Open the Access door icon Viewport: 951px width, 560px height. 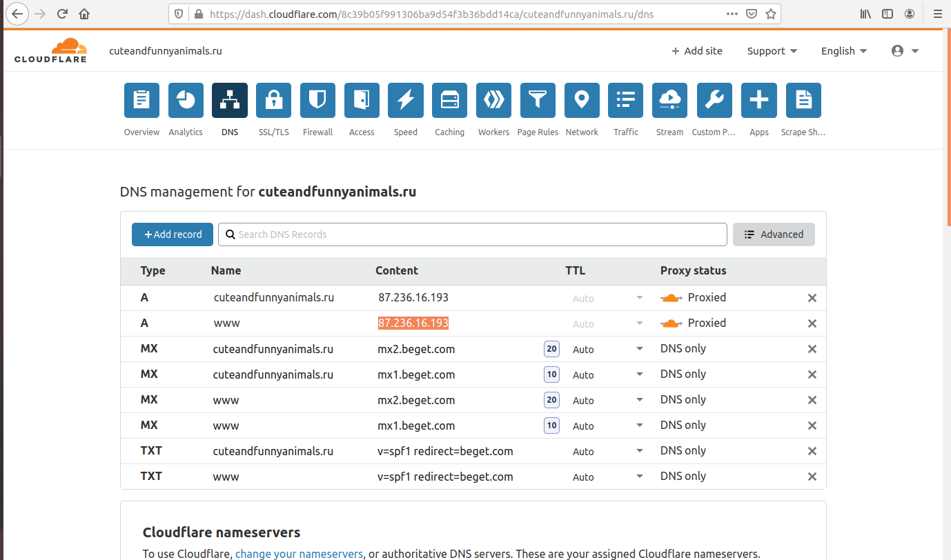tap(362, 101)
